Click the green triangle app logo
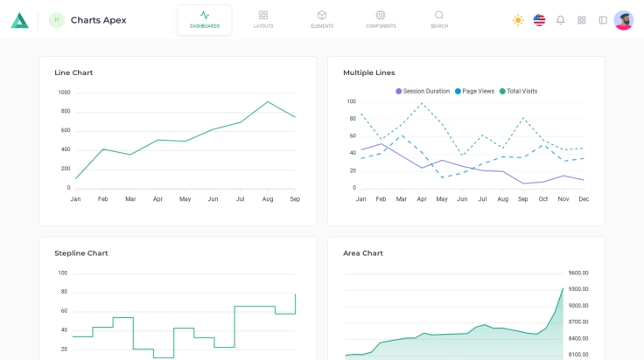The image size is (644, 360). click(x=19, y=20)
